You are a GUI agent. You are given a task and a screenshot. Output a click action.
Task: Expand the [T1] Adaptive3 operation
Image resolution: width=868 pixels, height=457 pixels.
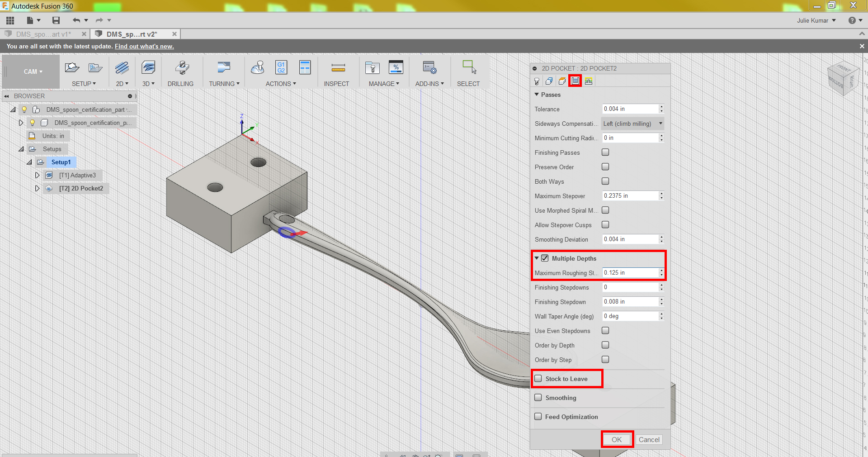pos(38,175)
